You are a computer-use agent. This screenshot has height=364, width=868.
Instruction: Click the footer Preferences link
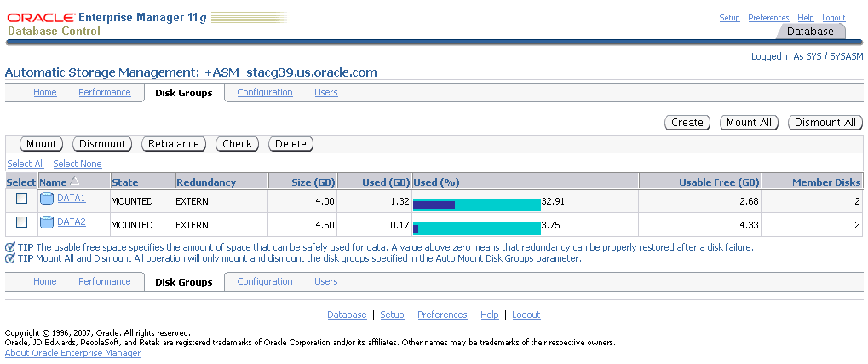click(x=442, y=315)
